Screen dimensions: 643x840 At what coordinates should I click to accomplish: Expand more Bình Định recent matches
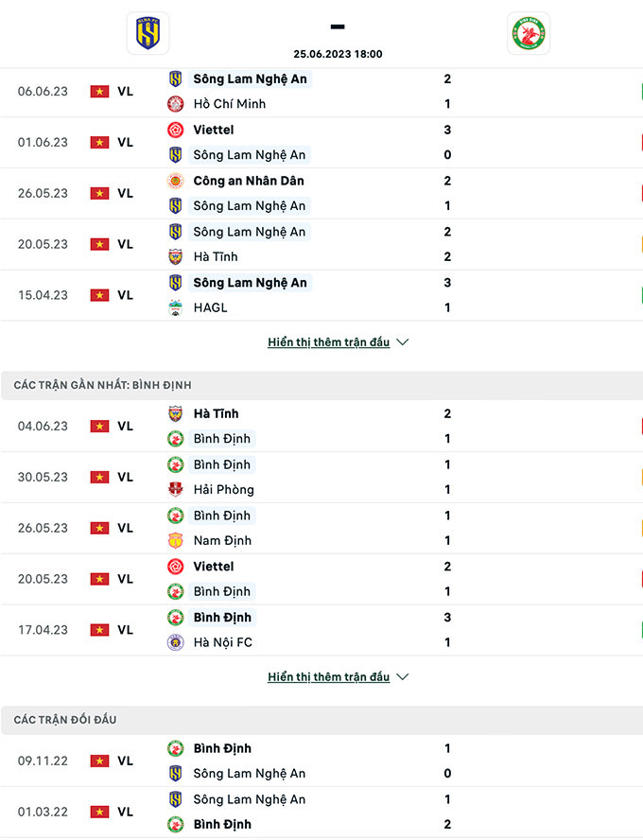coord(328,677)
